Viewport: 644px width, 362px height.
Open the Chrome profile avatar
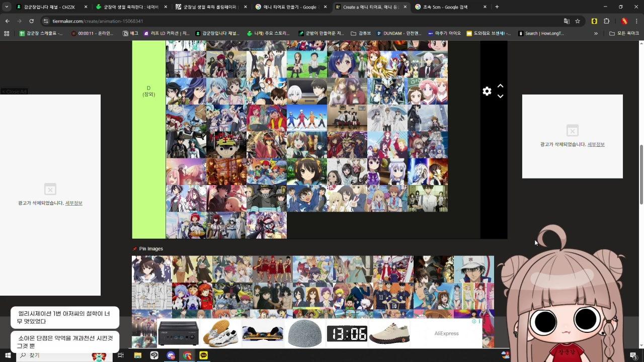(624, 21)
